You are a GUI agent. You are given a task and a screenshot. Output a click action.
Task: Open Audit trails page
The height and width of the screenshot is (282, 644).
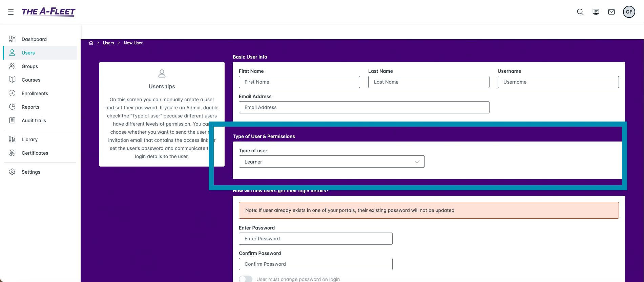tap(34, 121)
